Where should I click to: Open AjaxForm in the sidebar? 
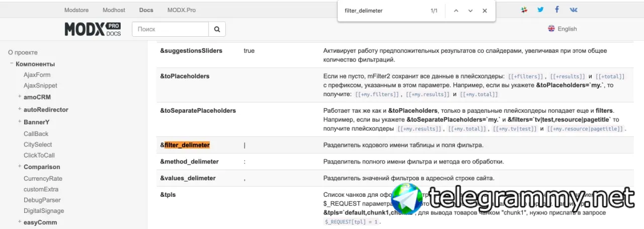(x=37, y=75)
